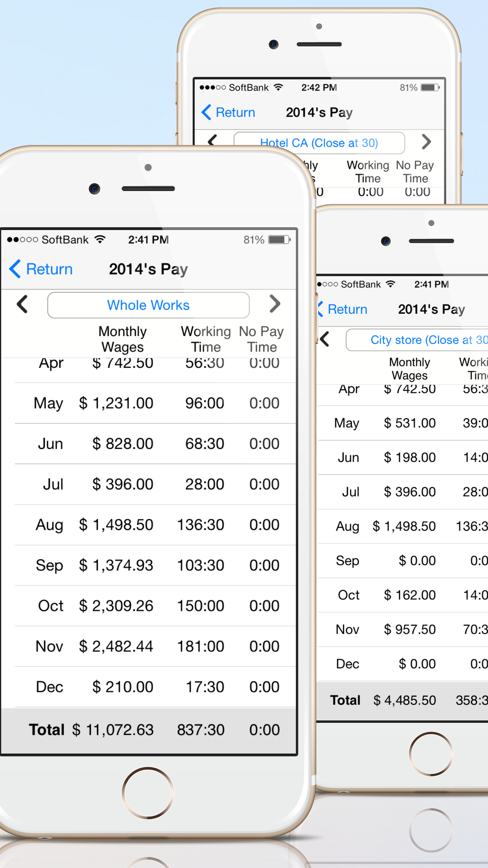Tap signal dots on front phone status bar
This screenshot has width=488, height=868.
pyautogui.click(x=22, y=239)
